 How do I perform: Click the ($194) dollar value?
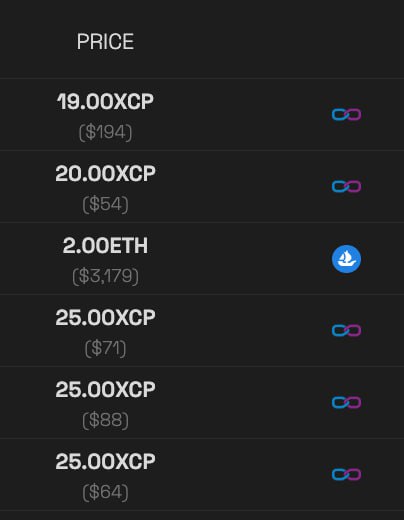coord(105,132)
